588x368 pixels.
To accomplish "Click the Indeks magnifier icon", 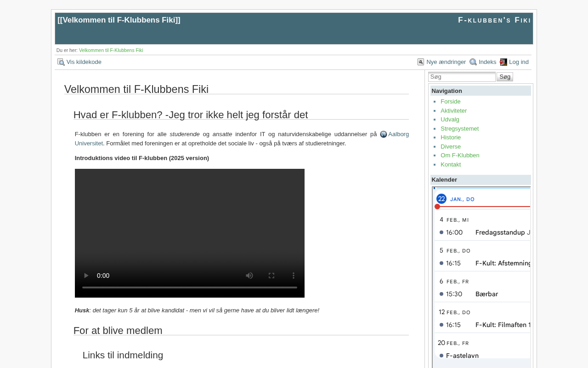I will pos(473,62).
